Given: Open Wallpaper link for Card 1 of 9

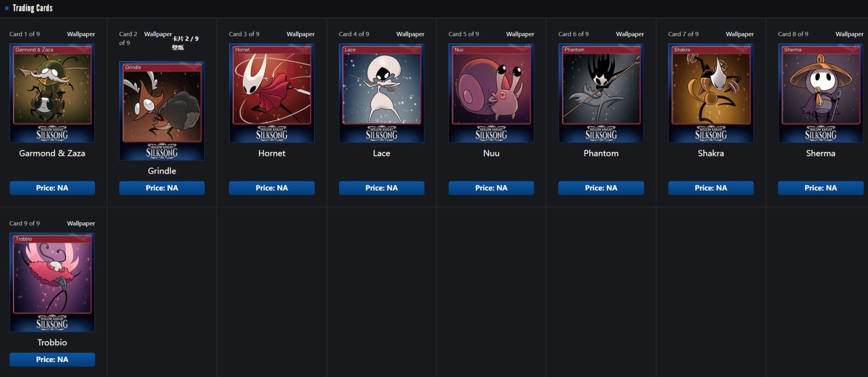Looking at the screenshot, I should tap(81, 34).
